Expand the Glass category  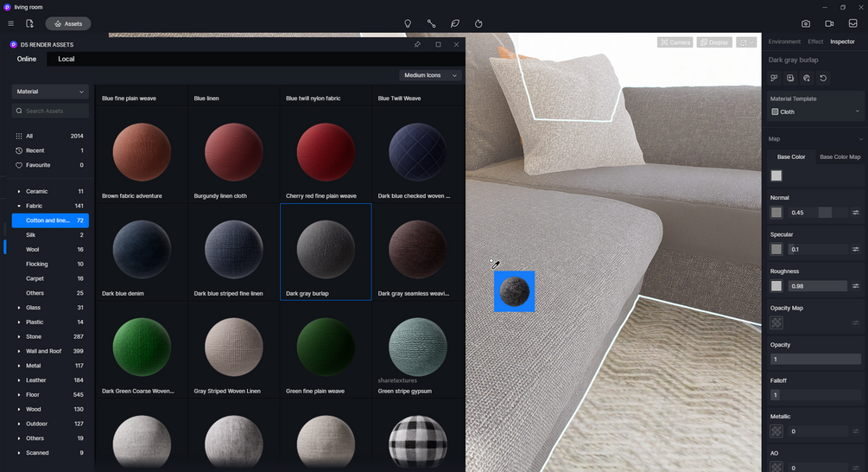pos(19,308)
